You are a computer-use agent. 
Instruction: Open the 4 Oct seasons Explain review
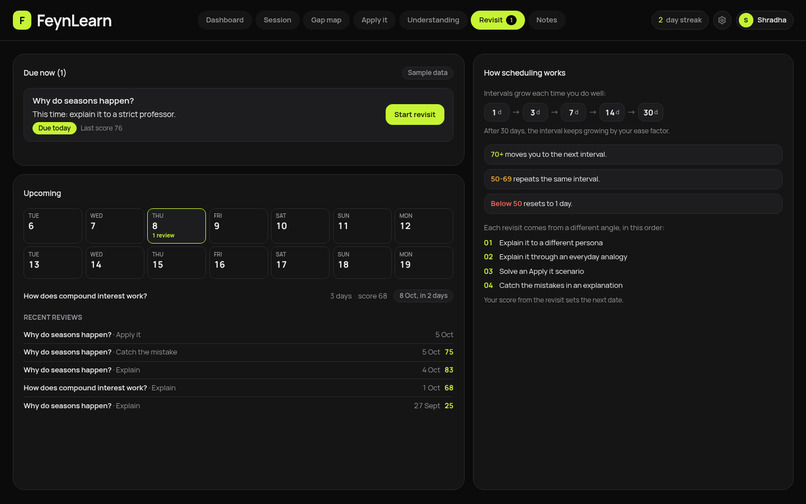coord(238,370)
